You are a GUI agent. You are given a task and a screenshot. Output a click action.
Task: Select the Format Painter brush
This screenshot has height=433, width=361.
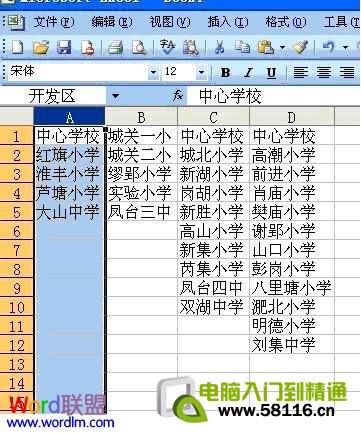coord(300,47)
